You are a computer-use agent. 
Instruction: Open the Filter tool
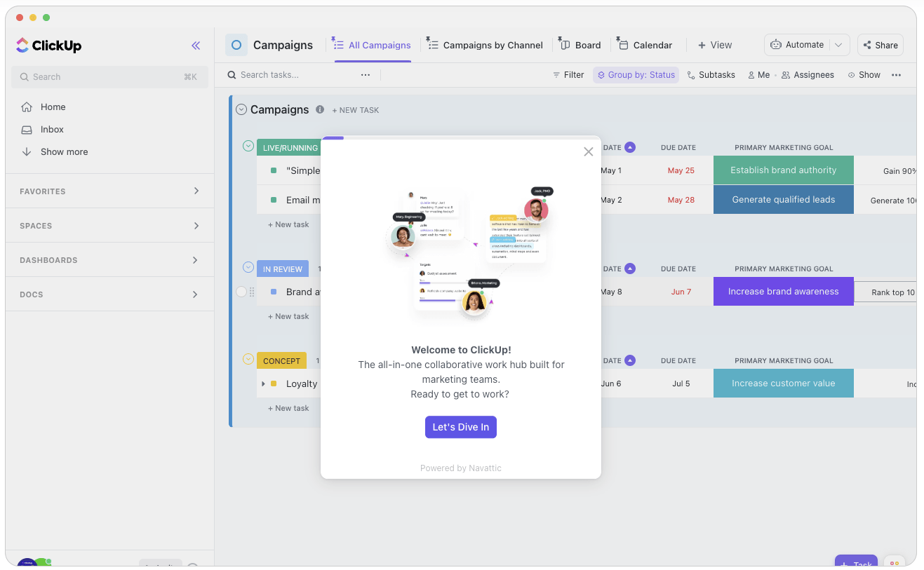click(x=568, y=75)
